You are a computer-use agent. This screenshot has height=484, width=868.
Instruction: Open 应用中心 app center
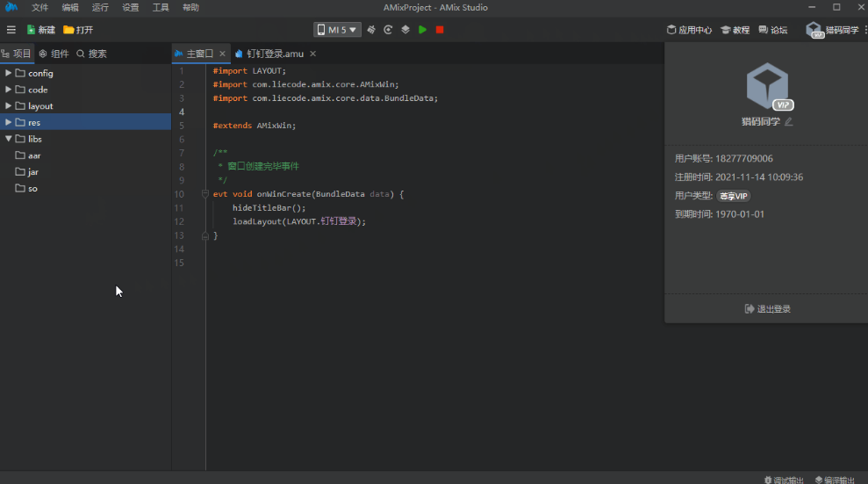pos(689,30)
